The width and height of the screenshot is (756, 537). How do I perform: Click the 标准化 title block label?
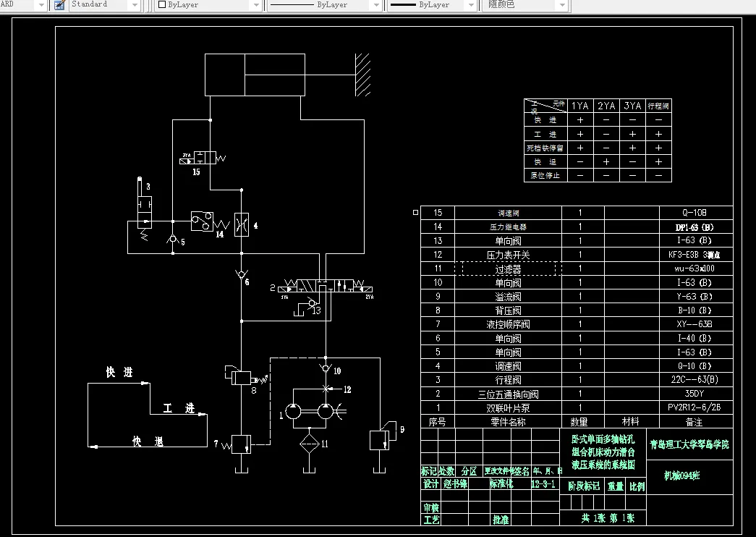pos(502,484)
